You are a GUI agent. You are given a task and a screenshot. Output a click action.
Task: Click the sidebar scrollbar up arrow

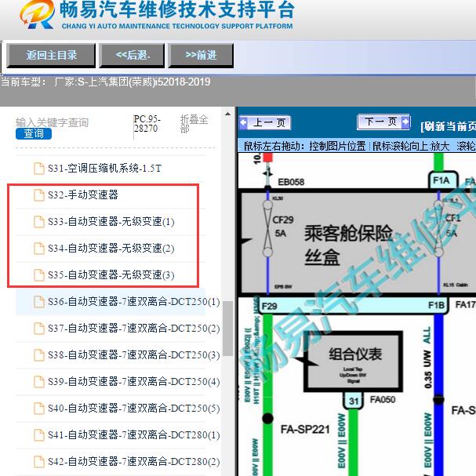coord(227,114)
